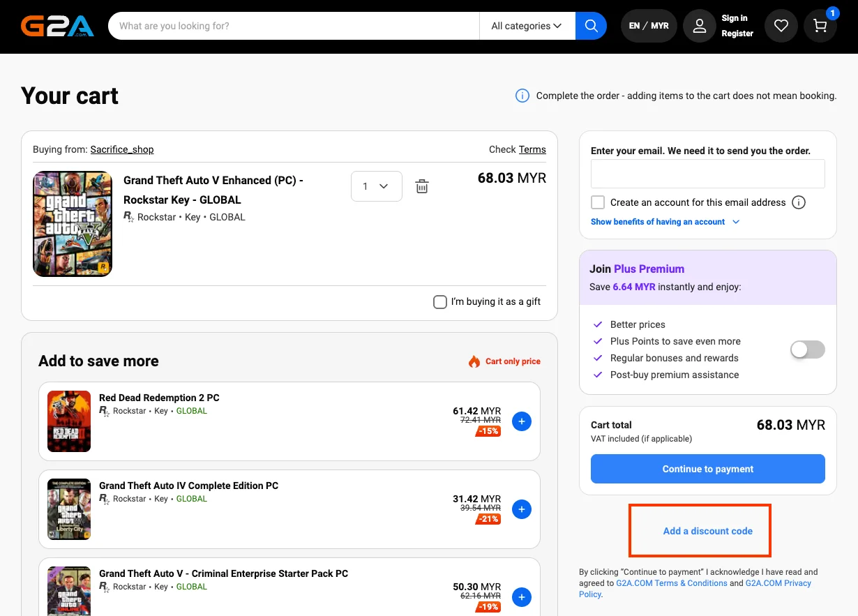This screenshot has width=858, height=616.
Task: Open EN / MYR language currency selector
Action: click(649, 26)
